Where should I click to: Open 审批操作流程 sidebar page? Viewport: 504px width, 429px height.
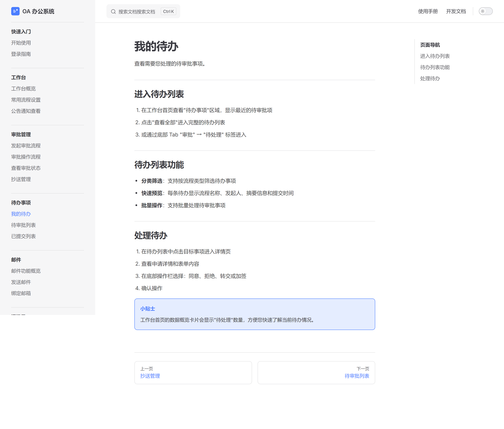pyautogui.click(x=26, y=157)
